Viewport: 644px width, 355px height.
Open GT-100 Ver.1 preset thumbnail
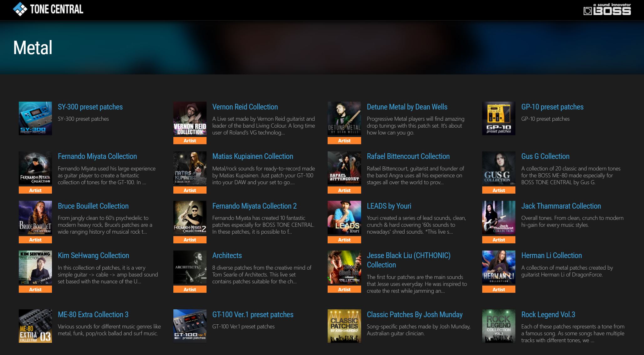tap(190, 326)
